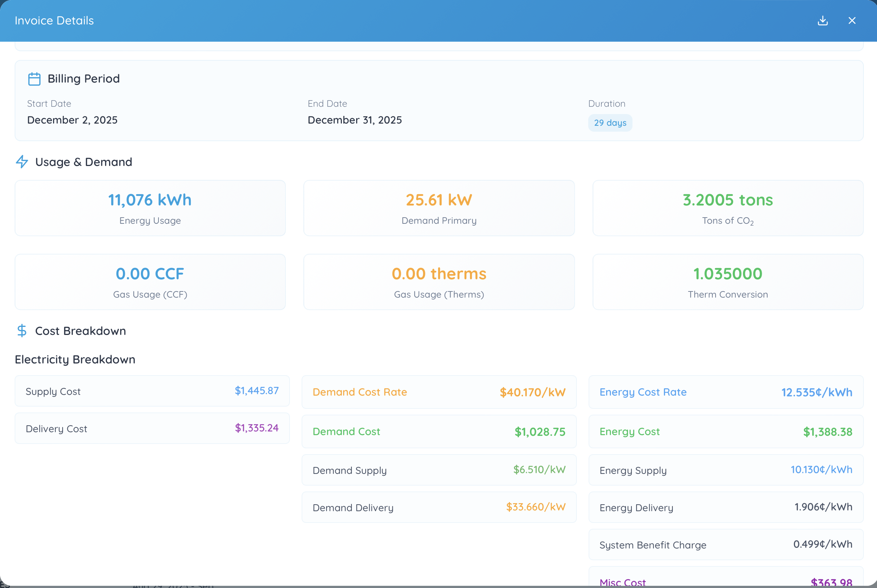The width and height of the screenshot is (877, 588).
Task: Click the Energy Cost Rate row
Action: [725, 392]
